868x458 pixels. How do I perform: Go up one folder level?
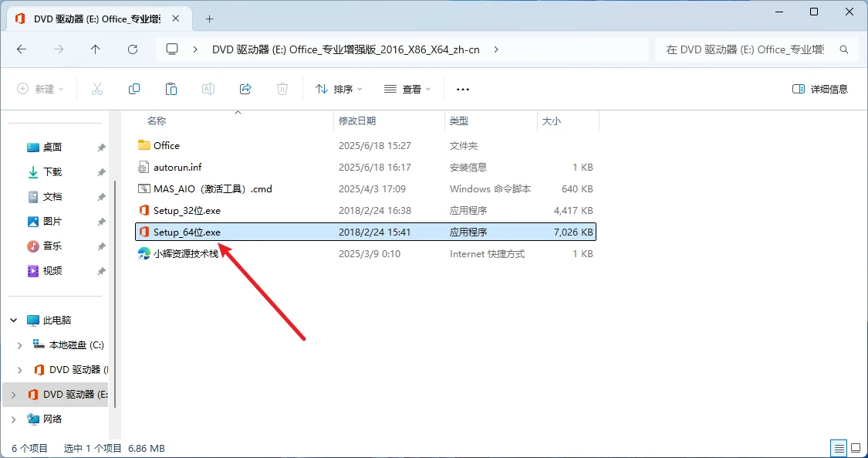[x=95, y=49]
